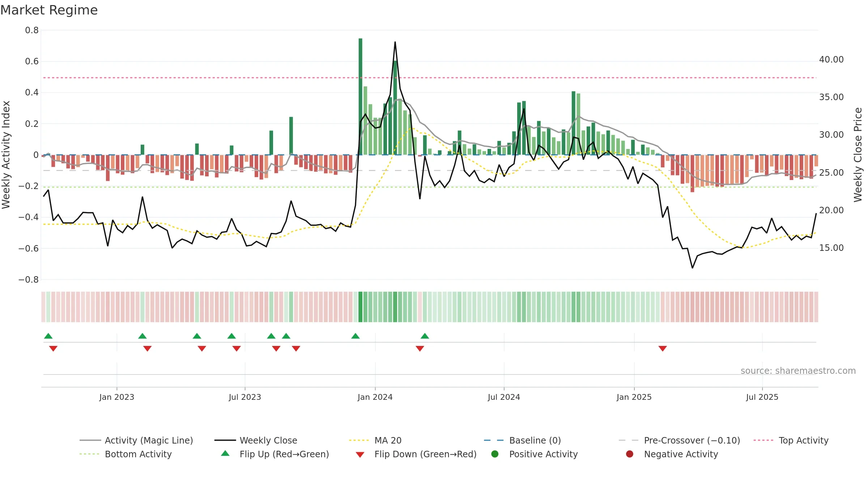This screenshot has width=868, height=488.
Task: Open the source: sharemaestro.com credit
Action: [x=798, y=371]
